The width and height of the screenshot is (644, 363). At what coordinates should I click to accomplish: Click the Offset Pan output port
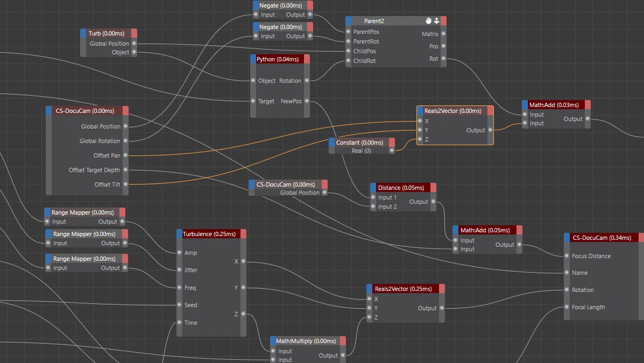click(125, 155)
